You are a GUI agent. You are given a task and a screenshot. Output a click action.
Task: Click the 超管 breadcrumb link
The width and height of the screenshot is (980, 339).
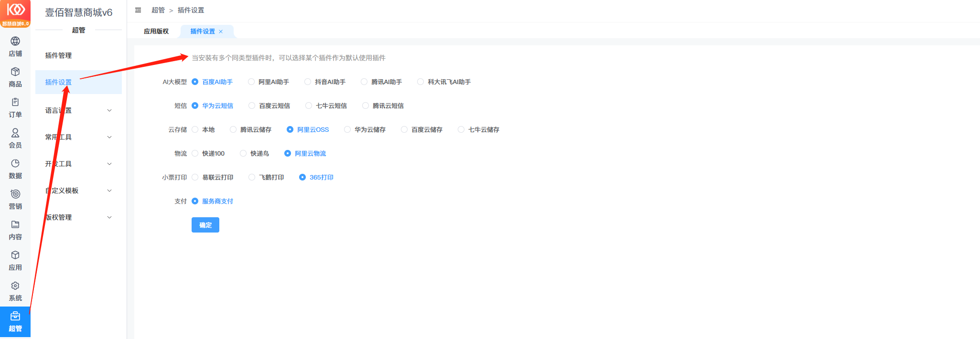(158, 10)
